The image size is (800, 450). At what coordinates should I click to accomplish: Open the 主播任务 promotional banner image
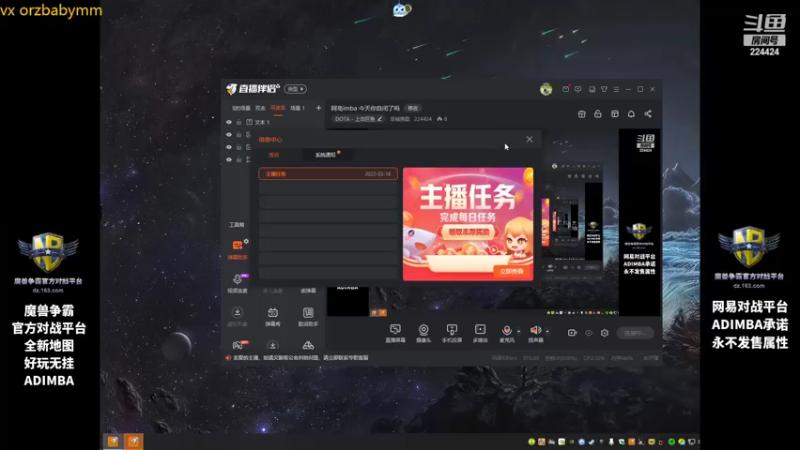468,224
